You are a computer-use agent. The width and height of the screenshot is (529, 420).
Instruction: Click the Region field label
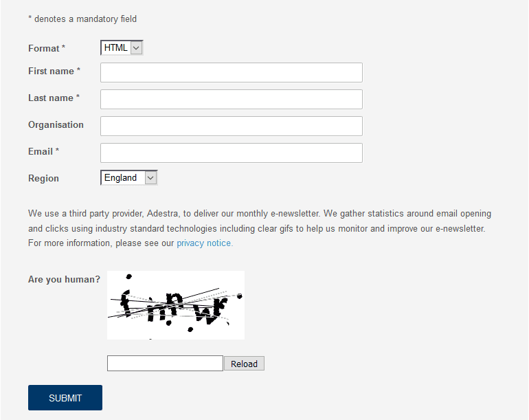(43, 178)
